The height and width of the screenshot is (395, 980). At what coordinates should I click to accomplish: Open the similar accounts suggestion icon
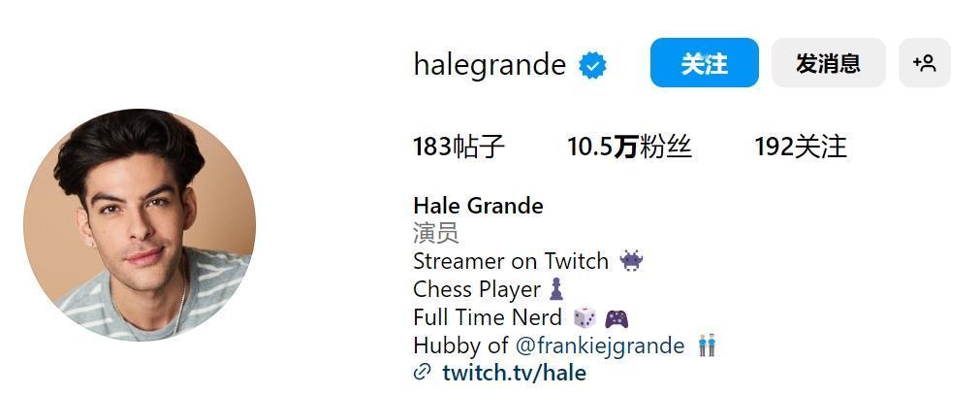(x=925, y=63)
